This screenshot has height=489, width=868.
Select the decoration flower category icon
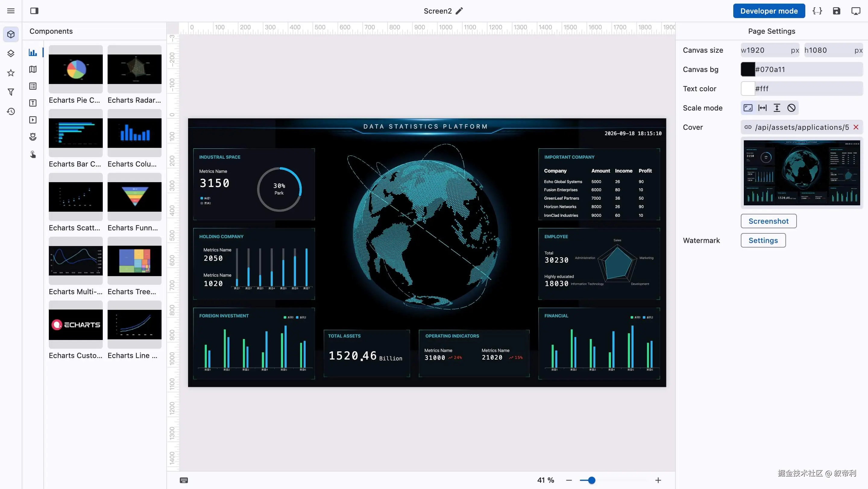pos(33,137)
